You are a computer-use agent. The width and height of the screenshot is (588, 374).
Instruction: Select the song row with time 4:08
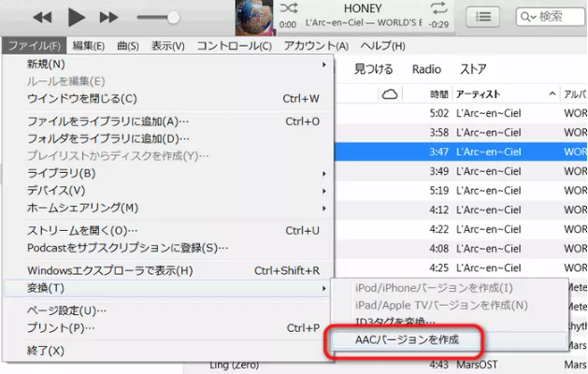pyautogui.click(x=461, y=249)
